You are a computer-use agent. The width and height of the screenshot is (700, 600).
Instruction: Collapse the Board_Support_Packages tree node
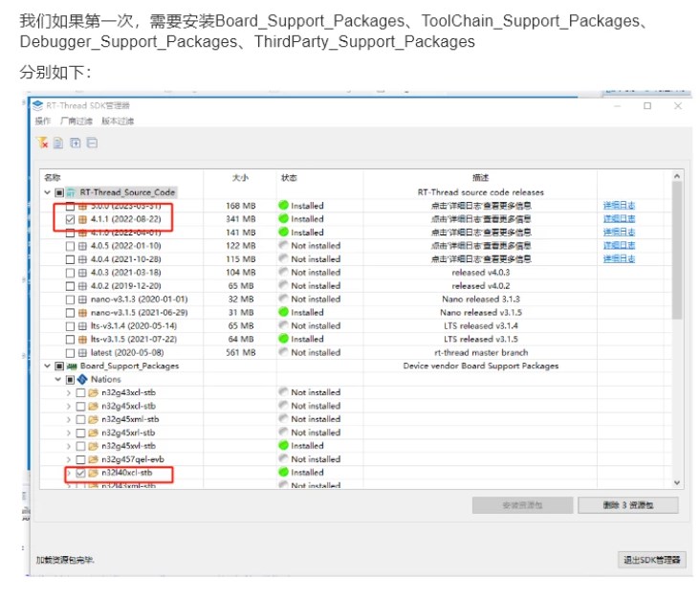click(47, 366)
